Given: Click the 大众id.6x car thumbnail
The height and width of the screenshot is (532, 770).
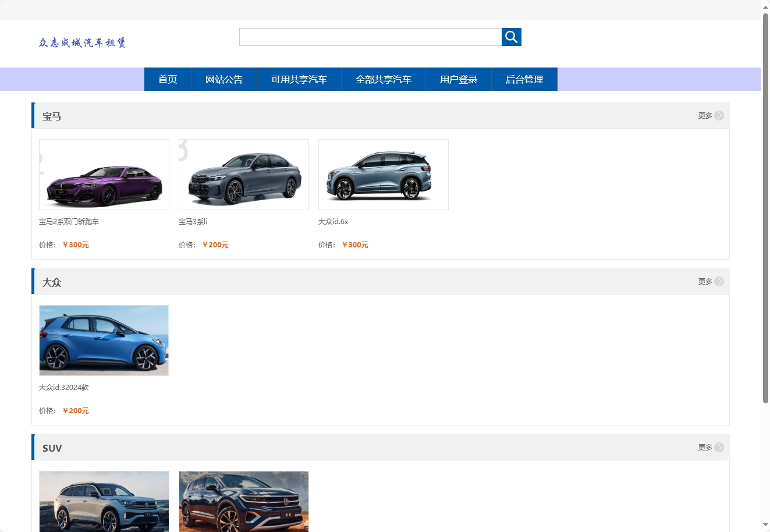Looking at the screenshot, I should [x=383, y=174].
